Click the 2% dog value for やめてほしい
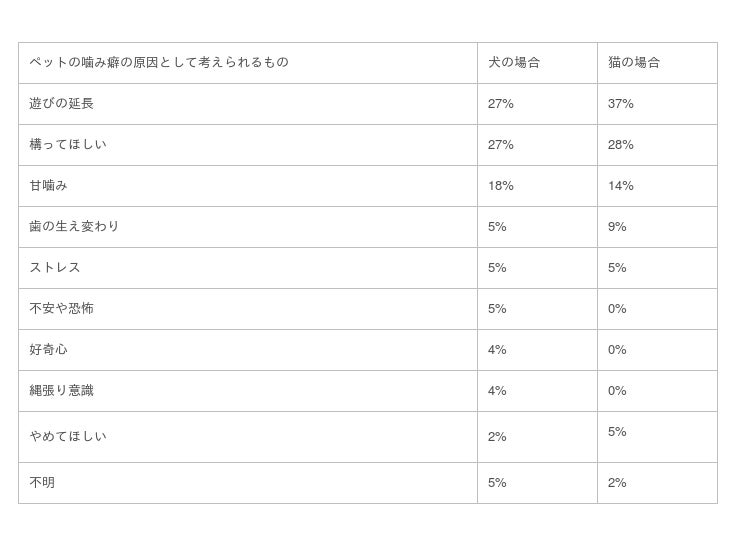The width and height of the screenshot is (740, 544). (x=497, y=437)
